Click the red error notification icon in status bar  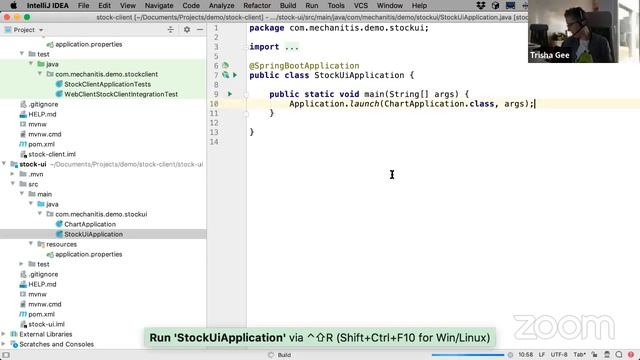click(x=631, y=355)
